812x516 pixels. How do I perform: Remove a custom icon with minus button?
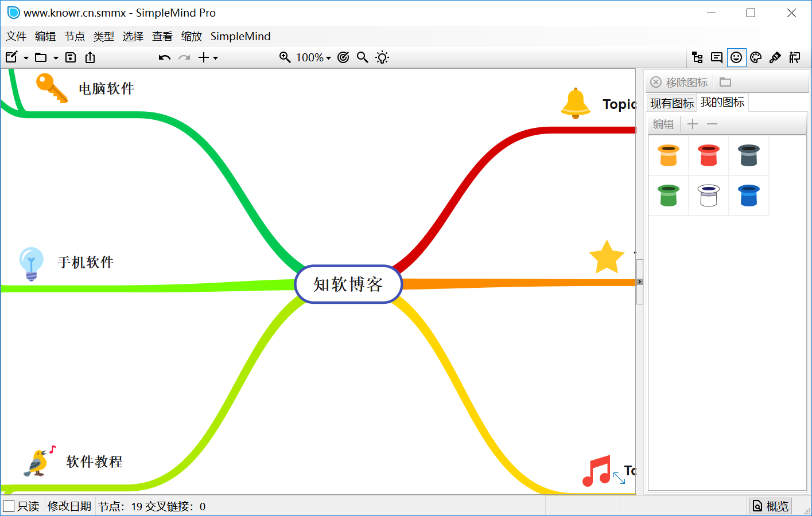712,124
